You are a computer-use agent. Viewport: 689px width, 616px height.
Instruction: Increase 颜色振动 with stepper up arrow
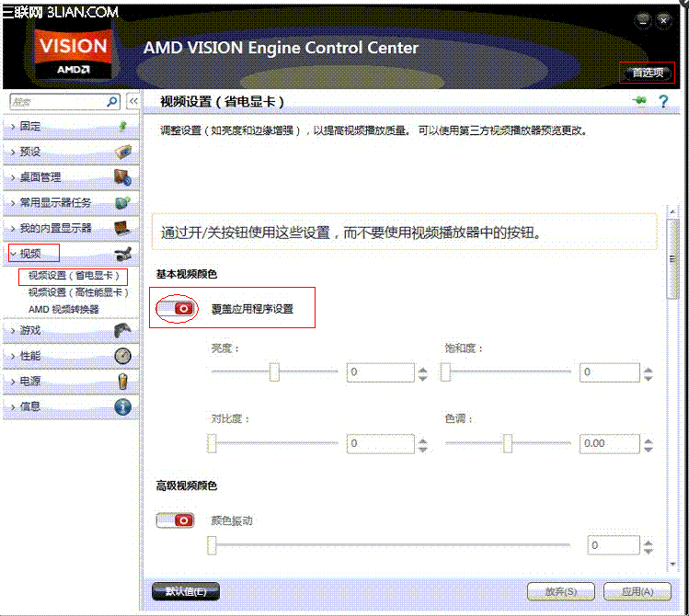(x=649, y=542)
